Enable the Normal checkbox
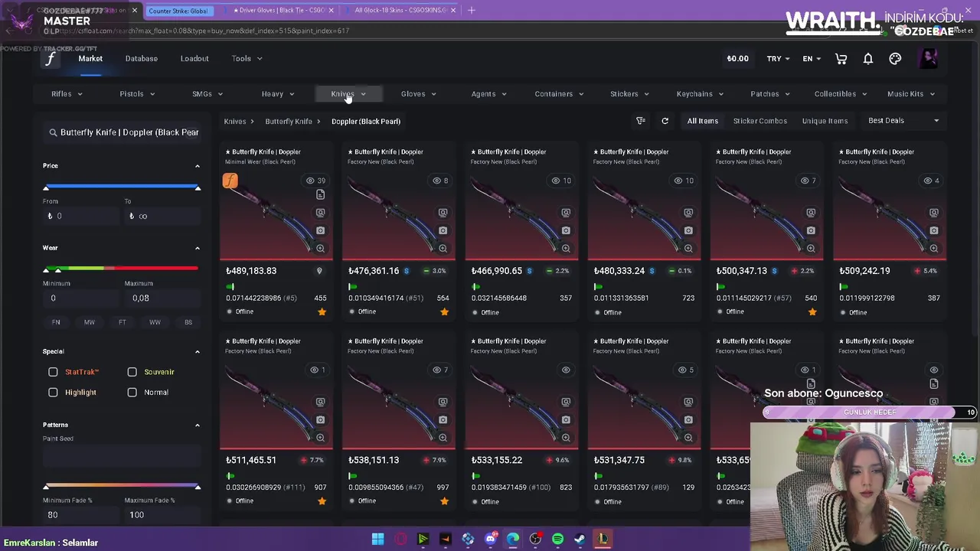Screen dimensions: 980x551 (132, 393)
